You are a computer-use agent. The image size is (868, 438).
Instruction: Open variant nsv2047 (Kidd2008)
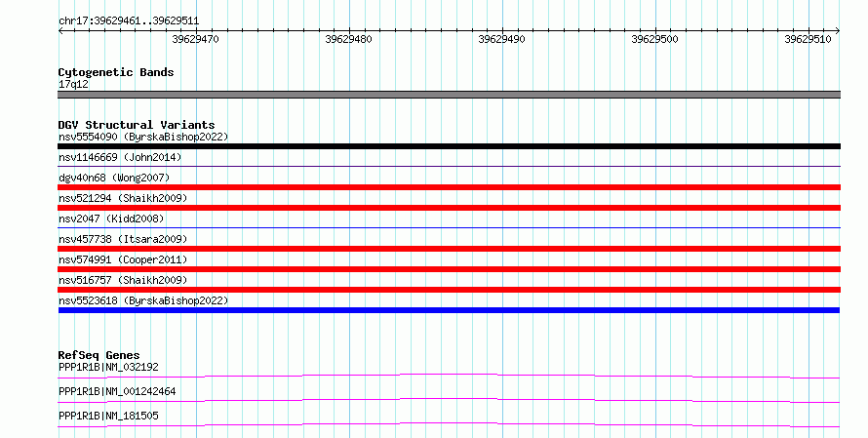click(111, 219)
